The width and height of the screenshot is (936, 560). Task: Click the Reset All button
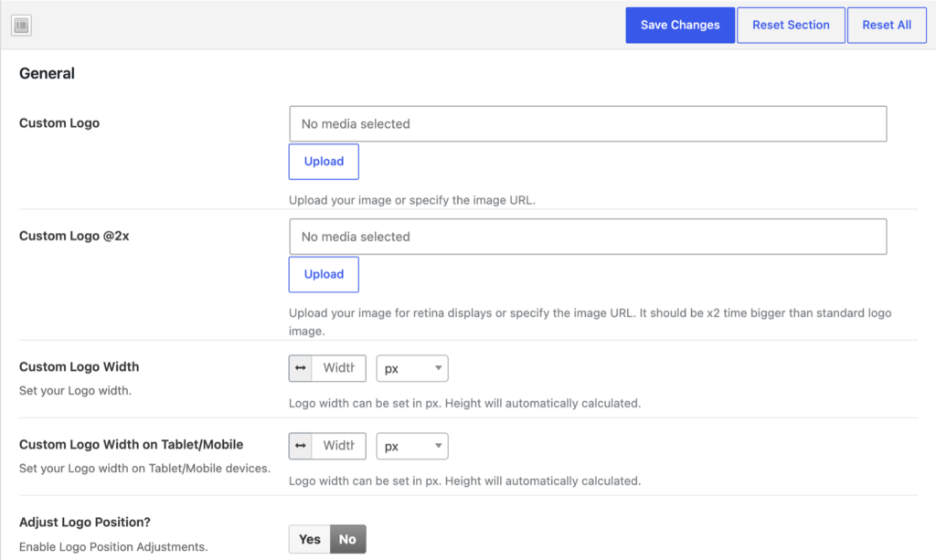click(x=887, y=25)
